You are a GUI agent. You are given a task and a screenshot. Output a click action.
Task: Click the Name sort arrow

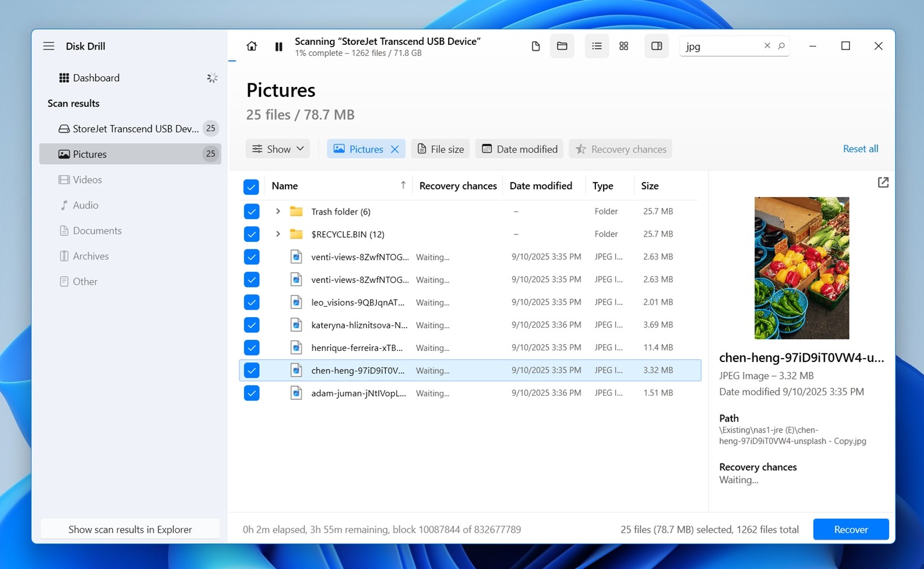[403, 185]
